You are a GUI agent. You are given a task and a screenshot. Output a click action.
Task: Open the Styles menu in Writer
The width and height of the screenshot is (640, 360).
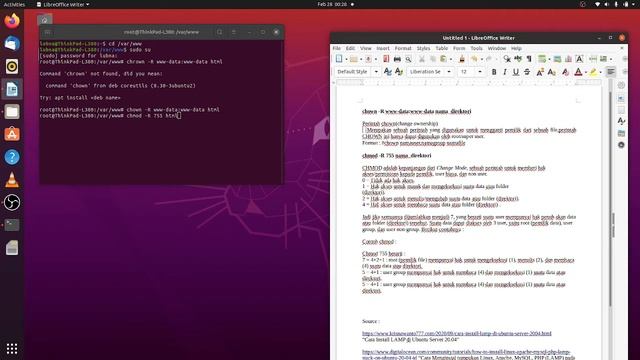pyautogui.click(x=423, y=48)
